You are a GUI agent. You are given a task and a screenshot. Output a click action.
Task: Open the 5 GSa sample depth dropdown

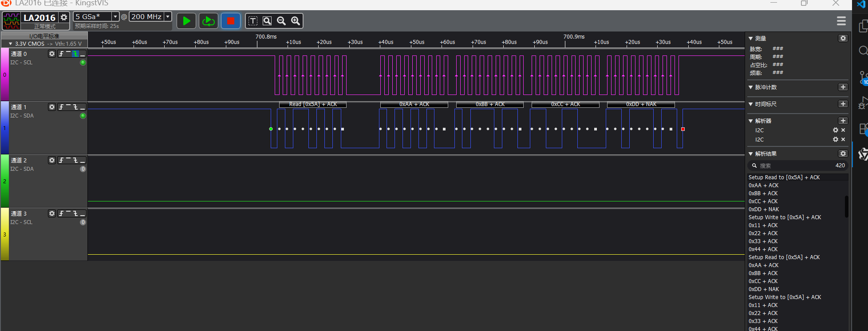pos(115,16)
